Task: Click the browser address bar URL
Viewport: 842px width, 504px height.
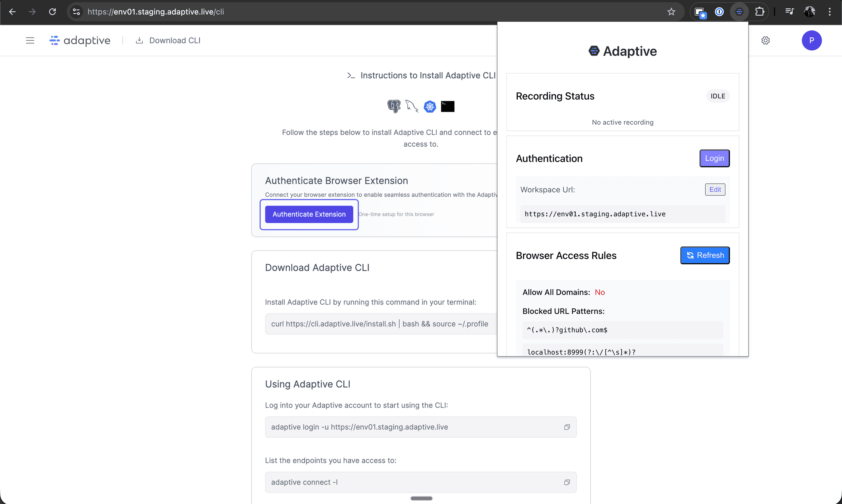Action: [155, 12]
